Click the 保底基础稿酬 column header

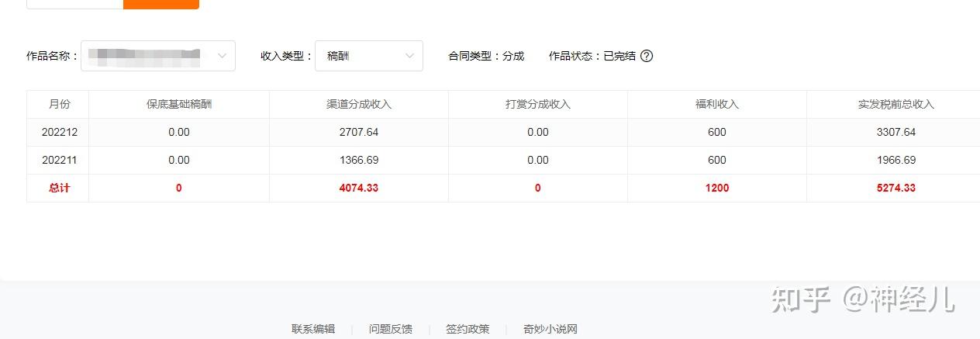[x=179, y=104]
